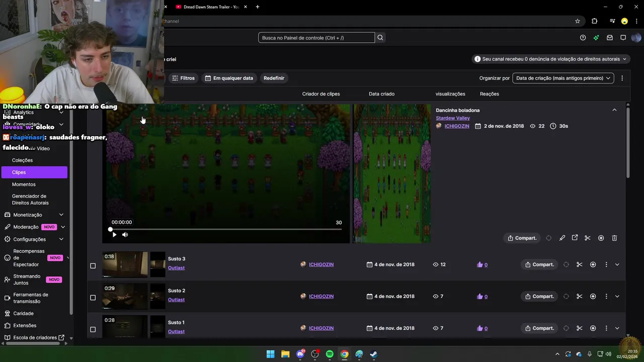The width and height of the screenshot is (644, 362).
Task: Open File Explorer from the taskbar
Action: [285, 354]
